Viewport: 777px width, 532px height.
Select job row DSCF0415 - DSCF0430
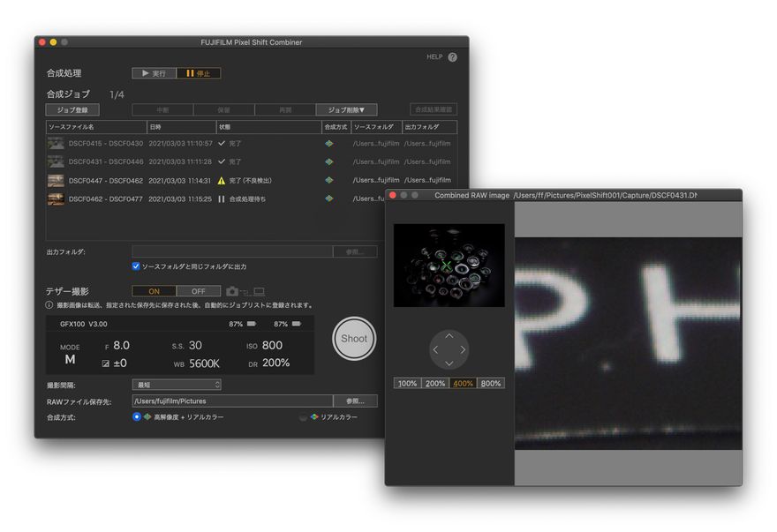coord(251,144)
